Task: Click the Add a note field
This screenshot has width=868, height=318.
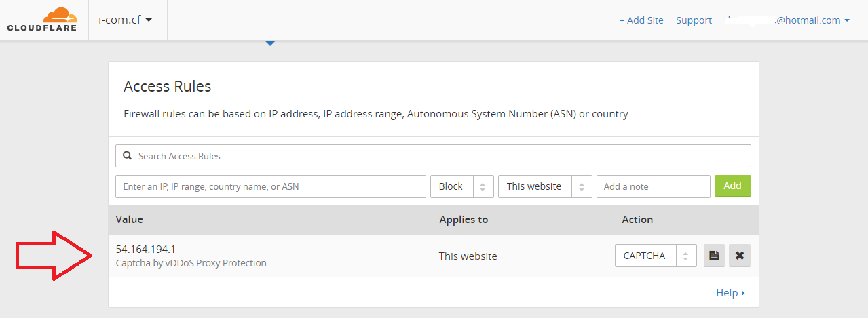Action: (652, 186)
